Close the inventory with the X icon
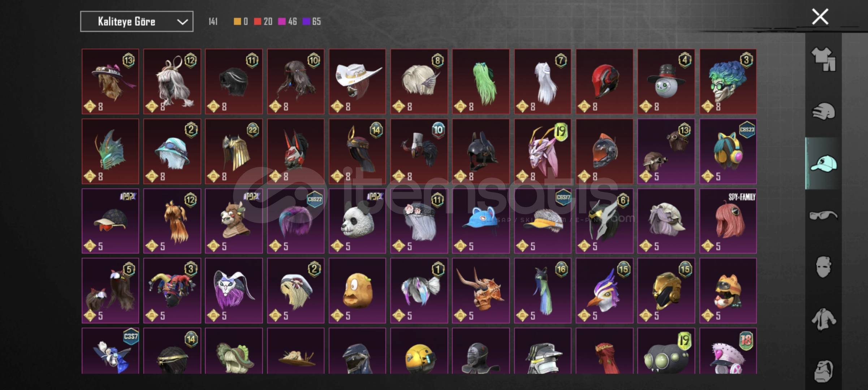Image resolution: width=868 pixels, height=390 pixels. click(x=820, y=17)
